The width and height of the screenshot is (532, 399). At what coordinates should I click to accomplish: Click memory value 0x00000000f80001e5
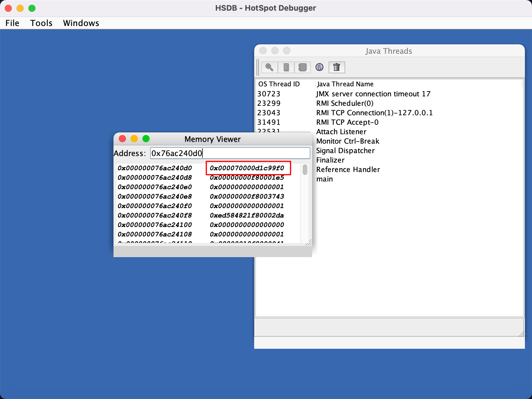click(x=247, y=177)
